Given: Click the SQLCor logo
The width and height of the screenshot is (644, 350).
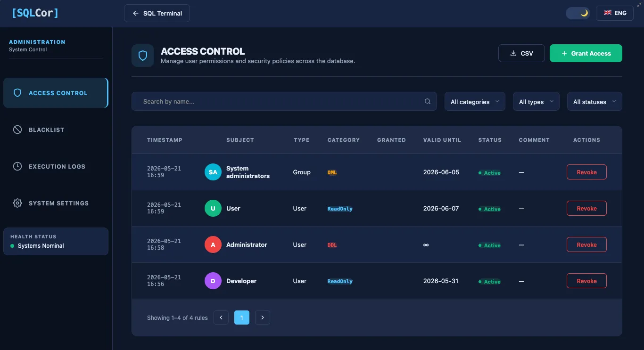Looking at the screenshot, I should (35, 13).
